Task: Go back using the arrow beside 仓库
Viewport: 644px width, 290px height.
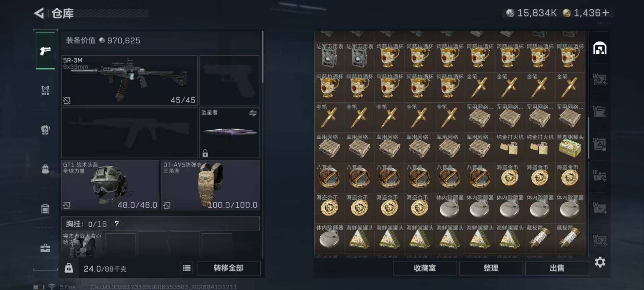Action: 39,13
